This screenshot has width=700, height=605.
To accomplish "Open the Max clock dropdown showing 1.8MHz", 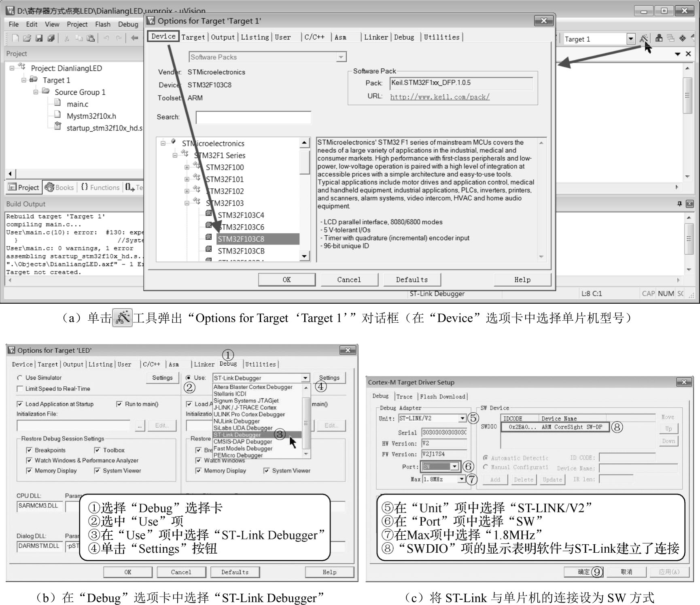I will pyautogui.click(x=461, y=479).
